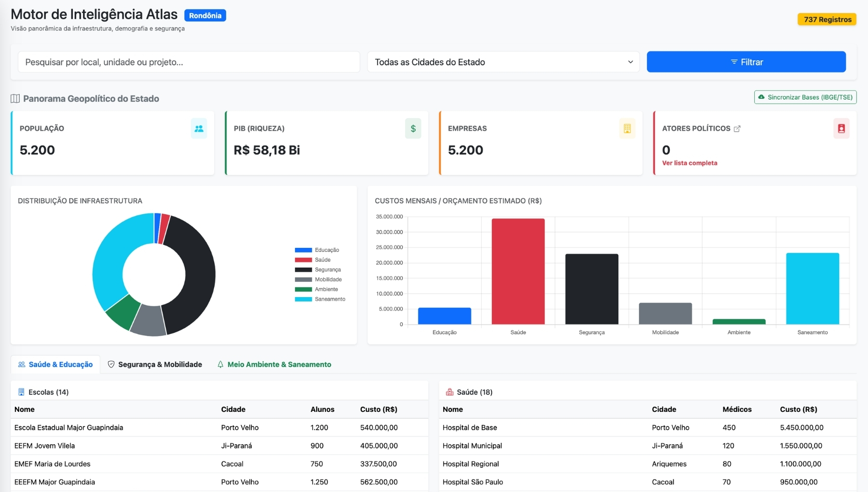Click the cyan Saneamento donut chart segment
This screenshot has height=492, width=868.
coord(113,258)
